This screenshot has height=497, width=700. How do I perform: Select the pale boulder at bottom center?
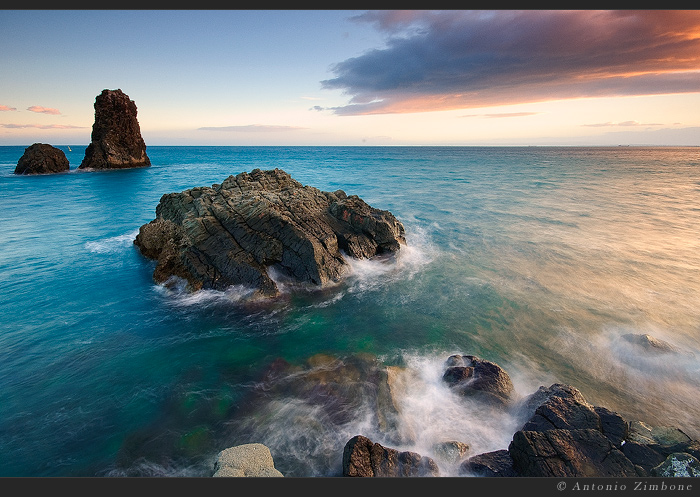click(246, 461)
